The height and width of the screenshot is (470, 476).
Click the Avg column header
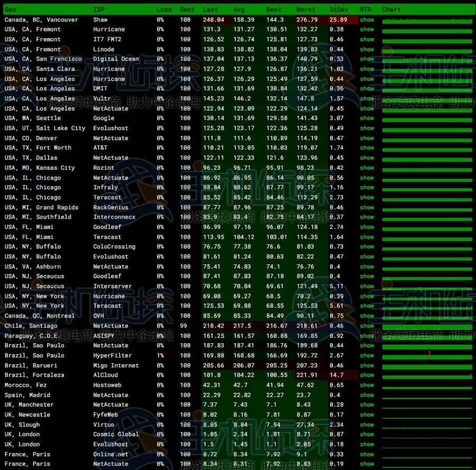click(239, 10)
